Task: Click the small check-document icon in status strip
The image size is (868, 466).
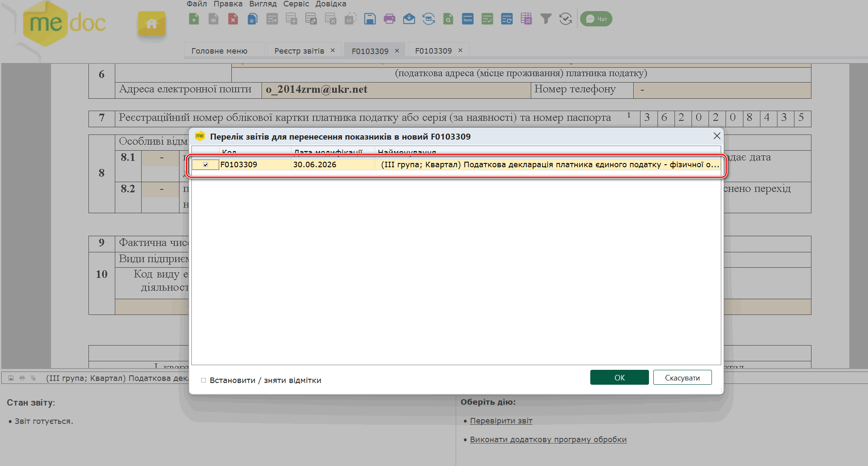Action: click(33, 378)
